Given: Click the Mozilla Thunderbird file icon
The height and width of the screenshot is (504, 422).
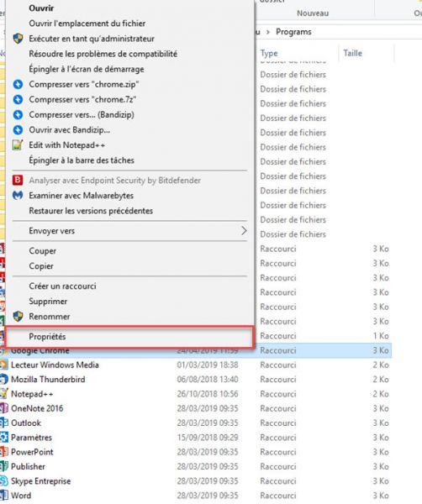Looking at the screenshot, I should [x=3, y=380].
